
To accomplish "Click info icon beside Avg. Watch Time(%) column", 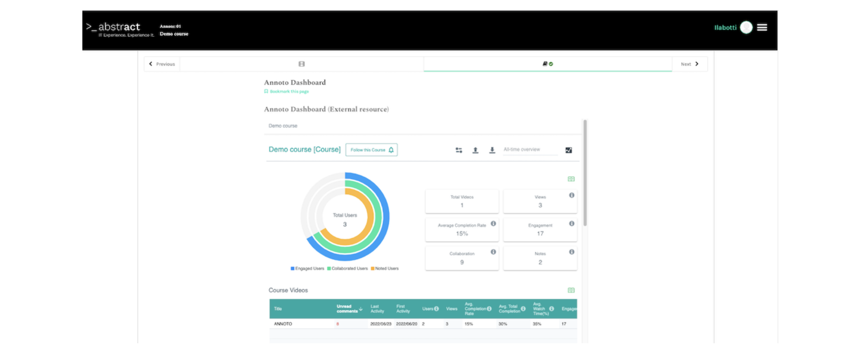I will [x=552, y=309].
